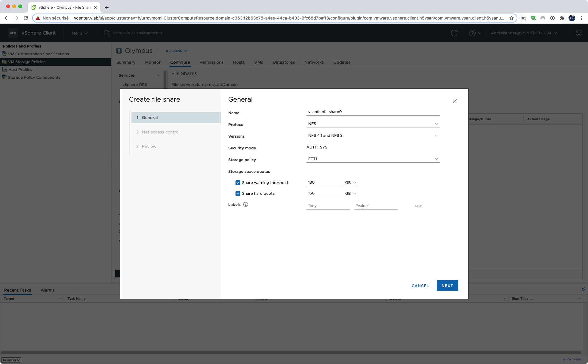Select VM Storage Policies in sidebar

pyautogui.click(x=56, y=62)
